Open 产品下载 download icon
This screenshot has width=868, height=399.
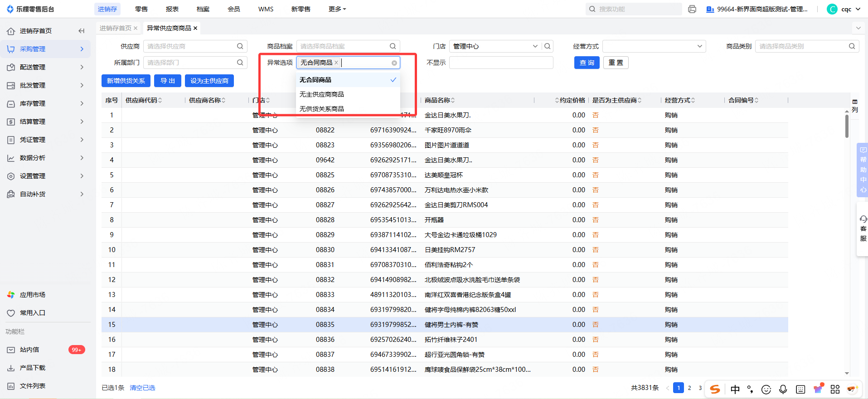coord(11,368)
